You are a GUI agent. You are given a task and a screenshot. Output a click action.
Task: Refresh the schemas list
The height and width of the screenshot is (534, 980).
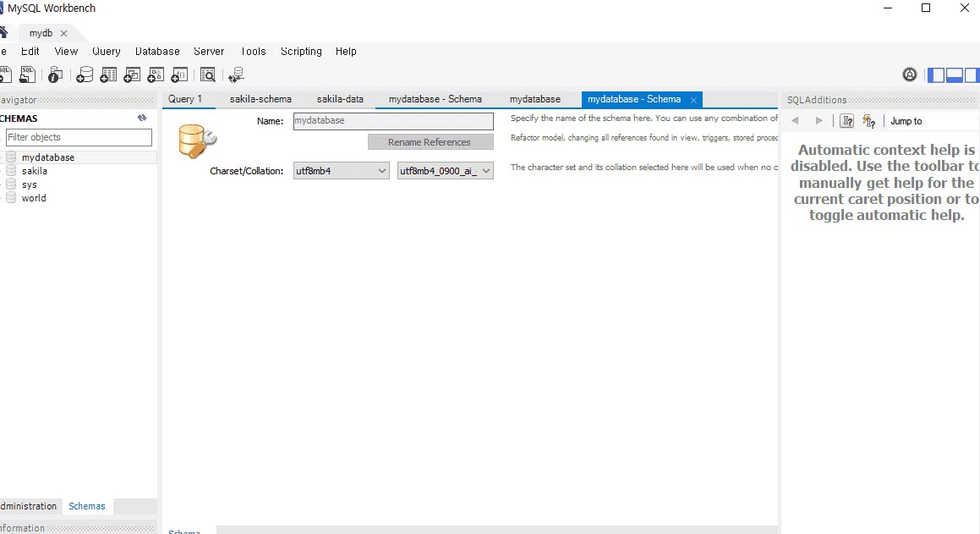click(142, 118)
